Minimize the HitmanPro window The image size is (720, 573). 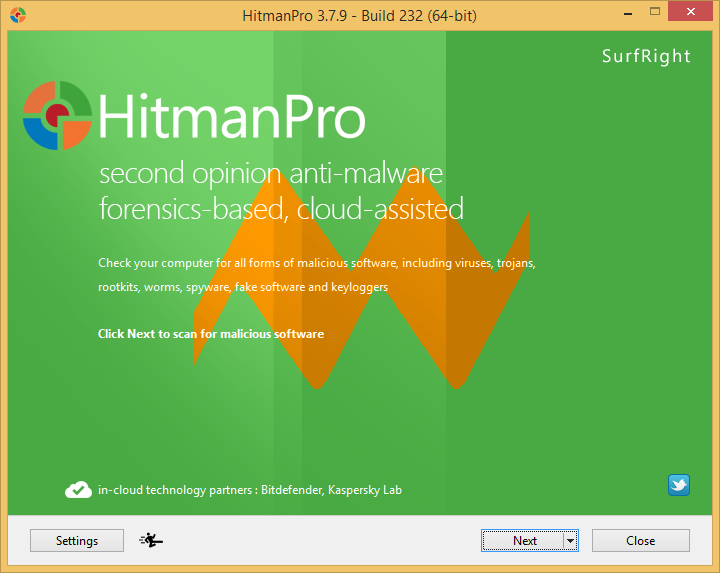click(x=628, y=12)
